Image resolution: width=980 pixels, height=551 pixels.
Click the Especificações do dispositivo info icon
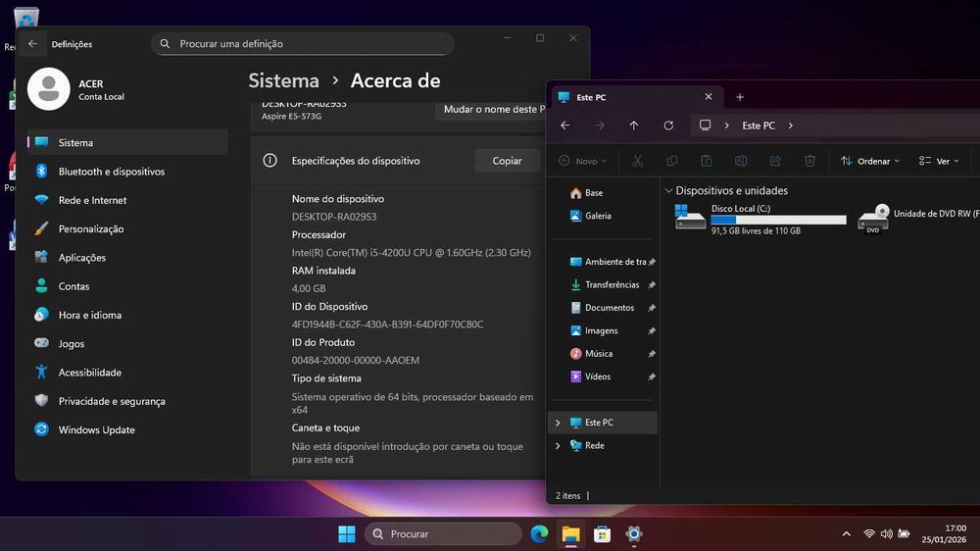[x=270, y=161]
